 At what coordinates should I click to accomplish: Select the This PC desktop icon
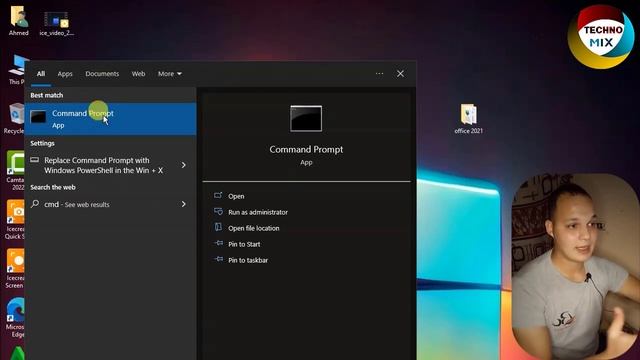tap(16, 69)
